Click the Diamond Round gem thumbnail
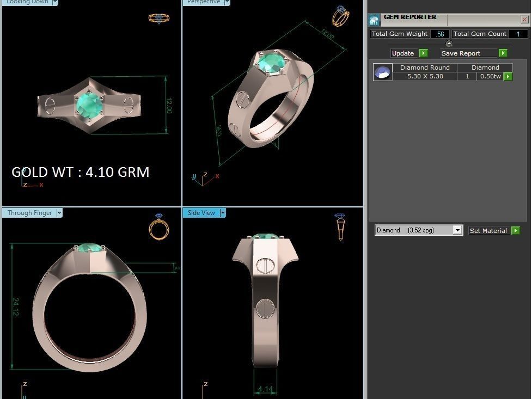 tap(382, 72)
